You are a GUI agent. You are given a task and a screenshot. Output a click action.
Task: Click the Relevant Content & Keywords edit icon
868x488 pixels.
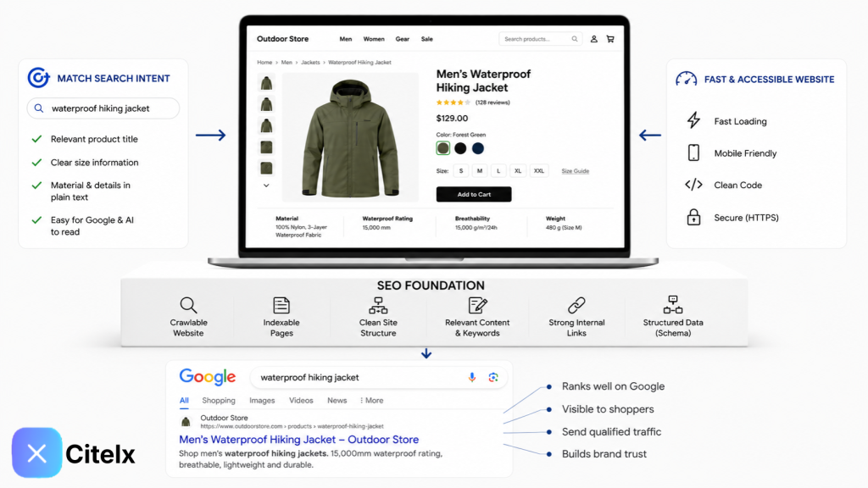click(477, 305)
